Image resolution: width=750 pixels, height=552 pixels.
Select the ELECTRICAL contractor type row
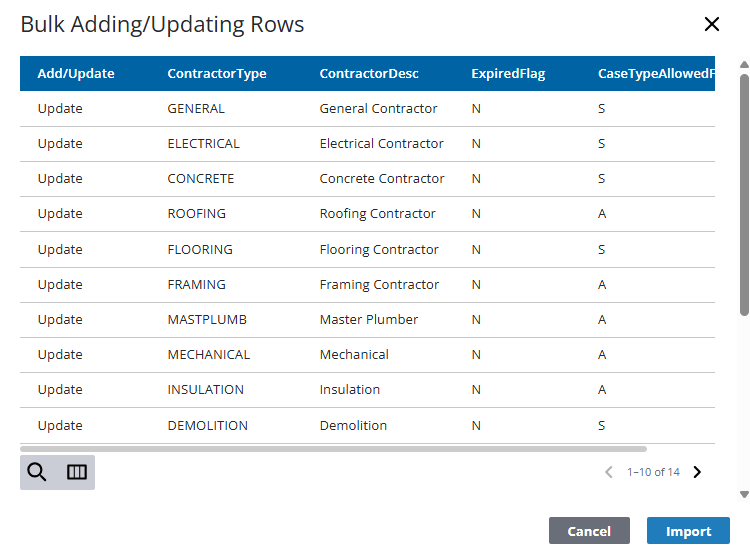click(203, 143)
